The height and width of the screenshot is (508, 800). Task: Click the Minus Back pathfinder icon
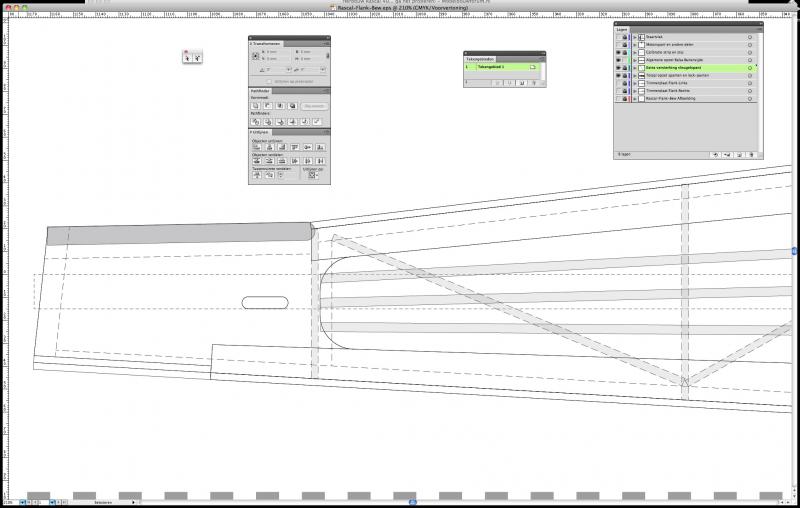point(317,122)
